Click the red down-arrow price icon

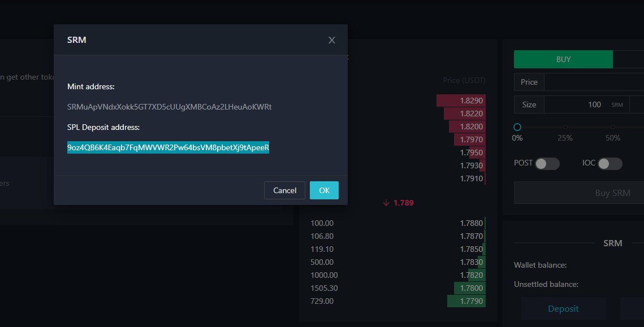coord(386,203)
